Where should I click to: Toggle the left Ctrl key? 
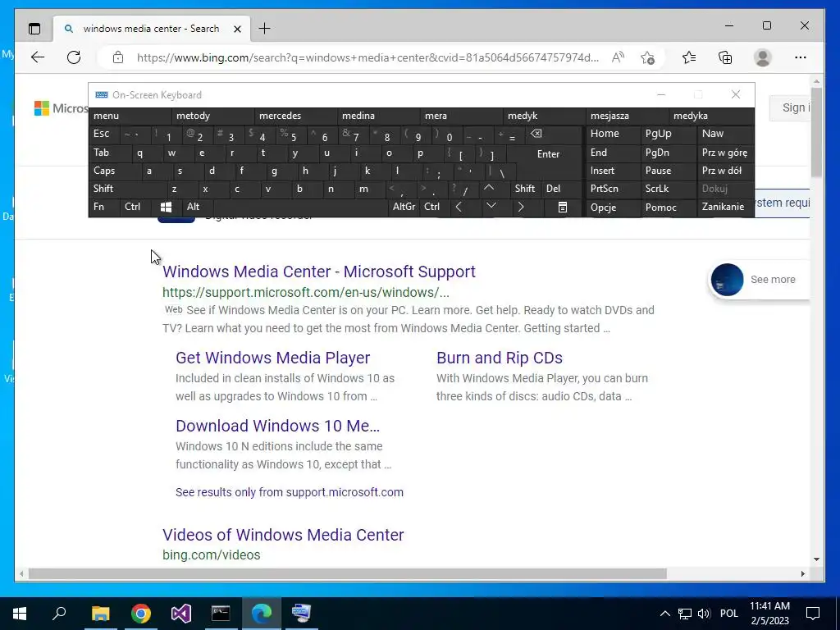tap(135, 207)
